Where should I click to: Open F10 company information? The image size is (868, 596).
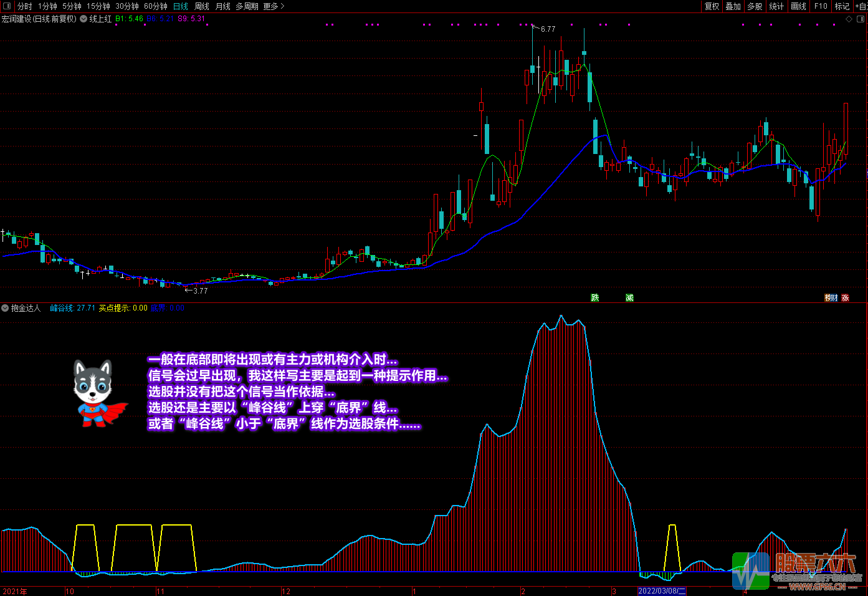coord(821,6)
